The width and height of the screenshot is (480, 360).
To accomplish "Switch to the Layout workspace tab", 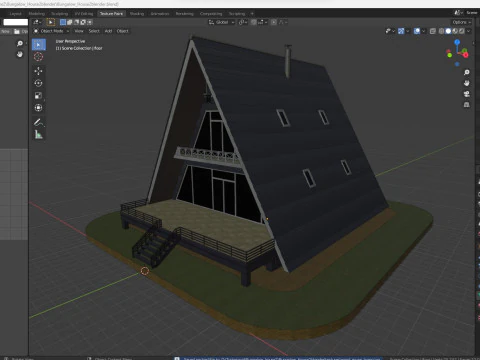I will tap(15, 14).
